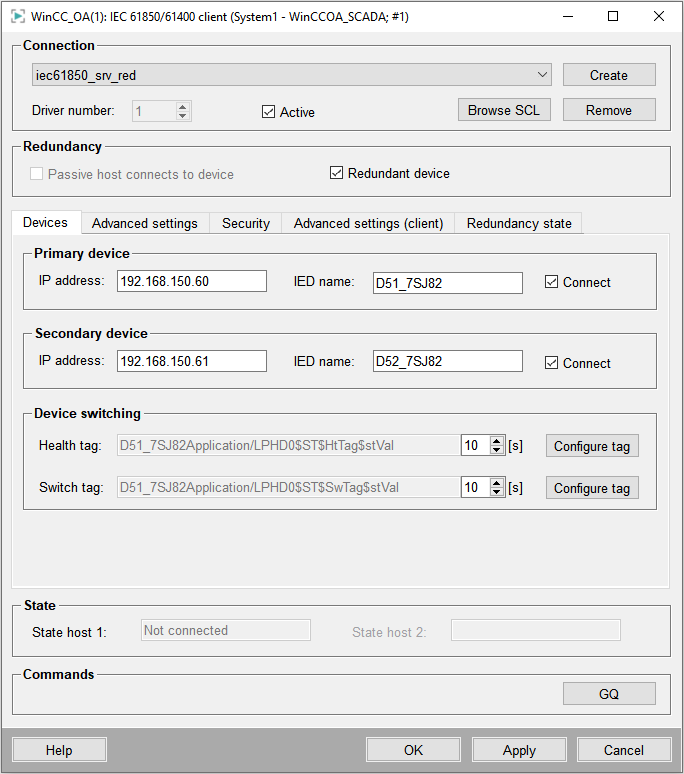Open the Redundancy state tab

[519, 223]
